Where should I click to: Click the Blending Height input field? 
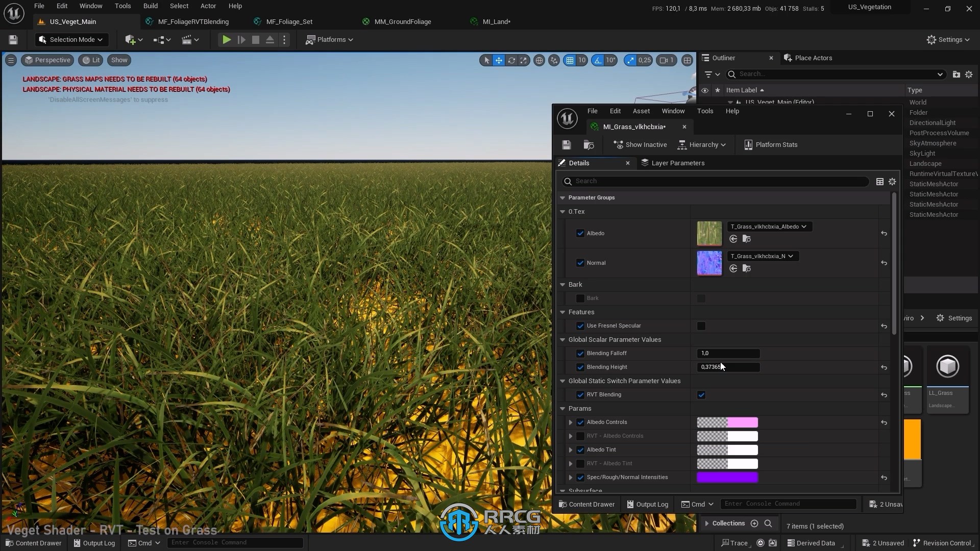[728, 367]
